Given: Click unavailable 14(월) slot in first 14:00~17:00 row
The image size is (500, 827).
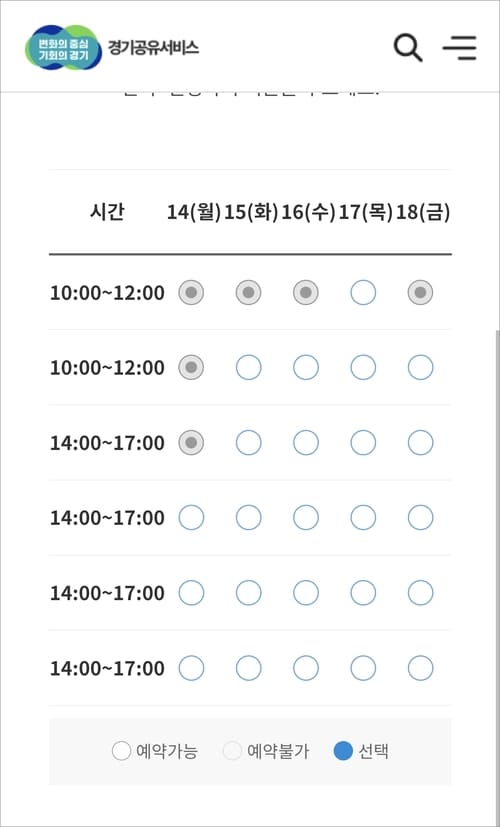Looking at the screenshot, I should point(191,443).
